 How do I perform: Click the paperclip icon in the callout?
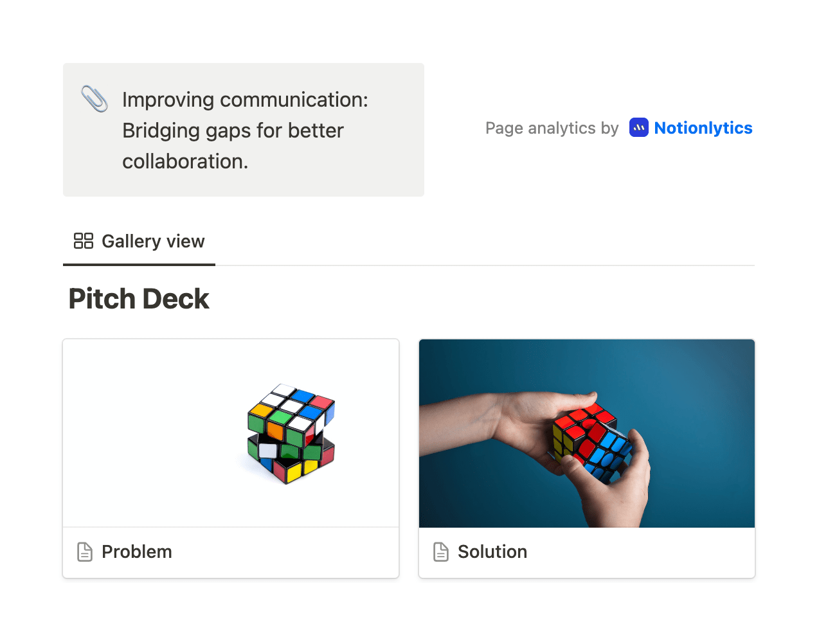point(94,99)
